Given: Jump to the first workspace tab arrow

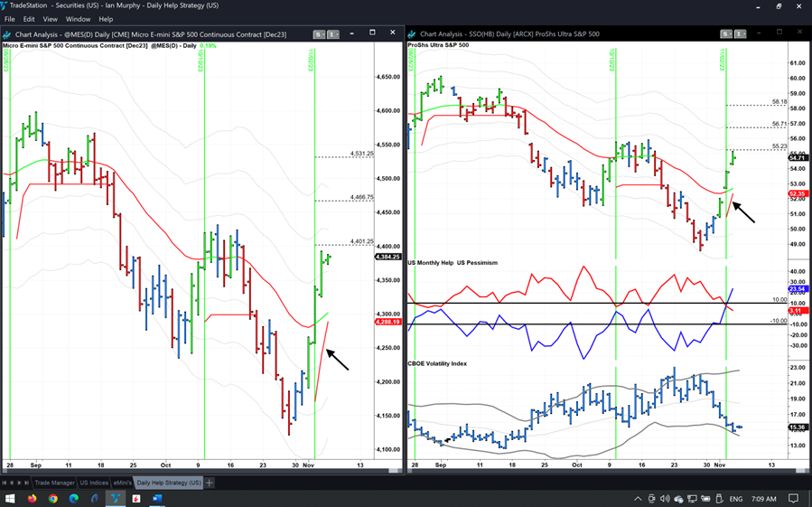Looking at the screenshot, I should (6, 483).
